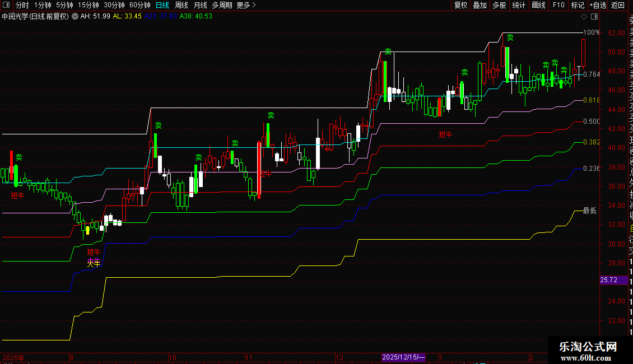This screenshot has width=633, height=364.
Task: Open the 多股 multi-stock view
Action: click(x=499, y=5)
